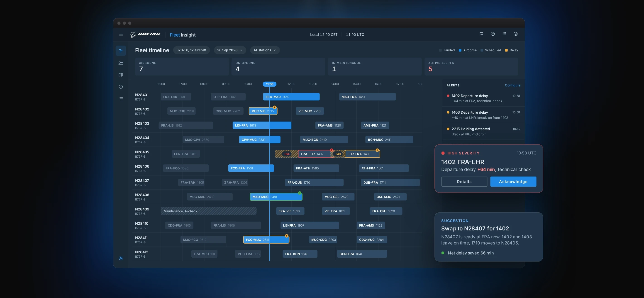This screenshot has height=298, width=644.
Task: Open the hamburger menu icon
Action: [x=121, y=34]
